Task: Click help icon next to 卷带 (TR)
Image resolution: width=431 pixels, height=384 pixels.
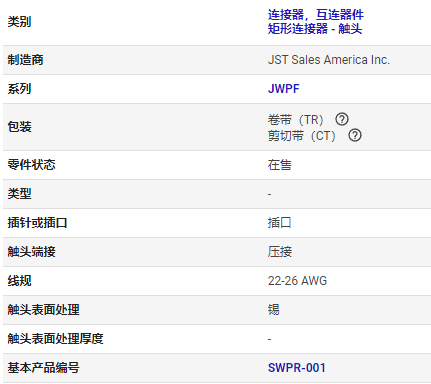Action: pyautogui.click(x=342, y=119)
